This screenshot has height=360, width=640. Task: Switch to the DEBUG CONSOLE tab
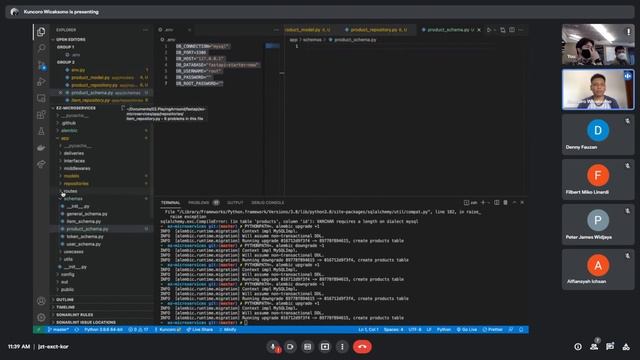(x=268, y=202)
